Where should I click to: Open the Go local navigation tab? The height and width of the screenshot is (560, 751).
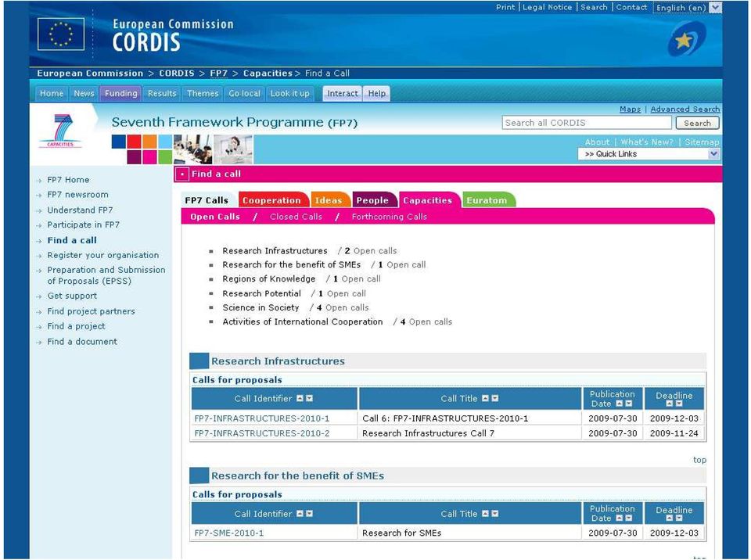point(244,93)
